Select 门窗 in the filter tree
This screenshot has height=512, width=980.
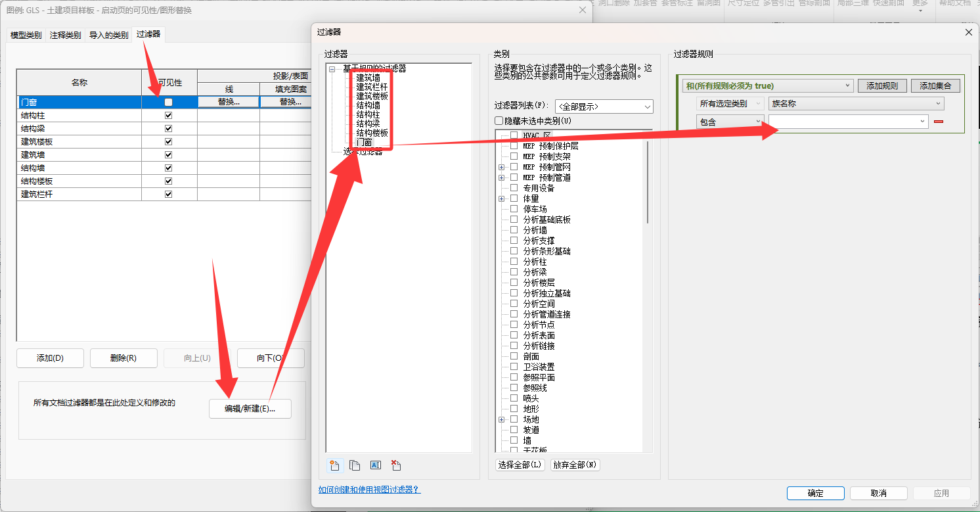point(364,142)
